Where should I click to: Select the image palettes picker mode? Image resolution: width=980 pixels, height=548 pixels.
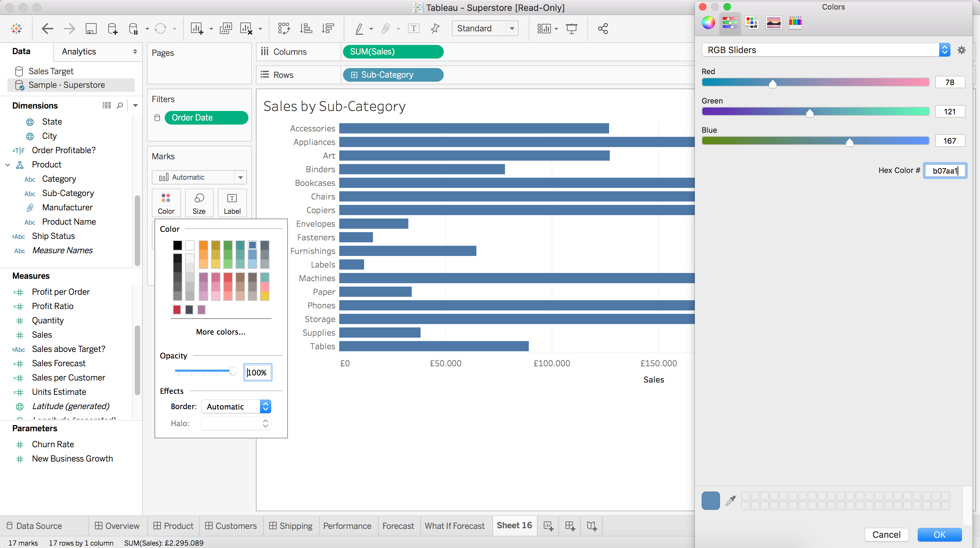(x=773, y=22)
